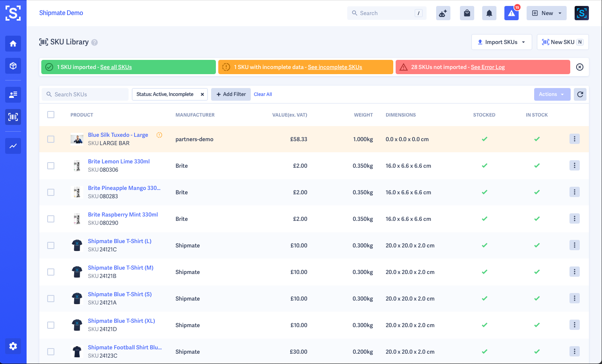Focus the Search SKUs field

point(85,94)
